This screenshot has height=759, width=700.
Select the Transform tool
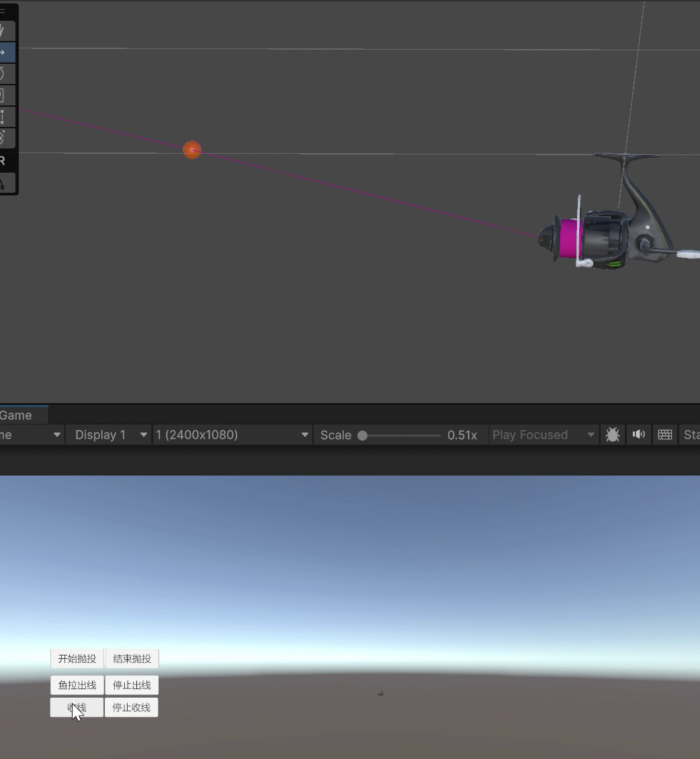(4, 138)
